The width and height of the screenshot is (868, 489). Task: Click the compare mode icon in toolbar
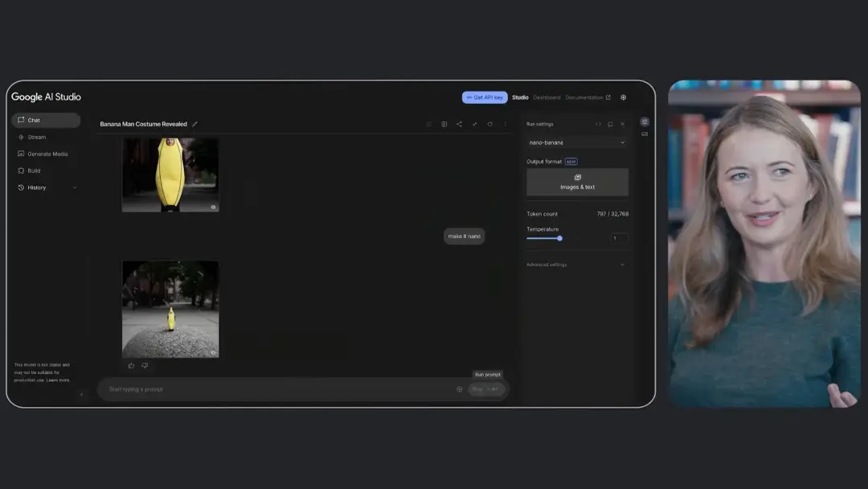444,124
